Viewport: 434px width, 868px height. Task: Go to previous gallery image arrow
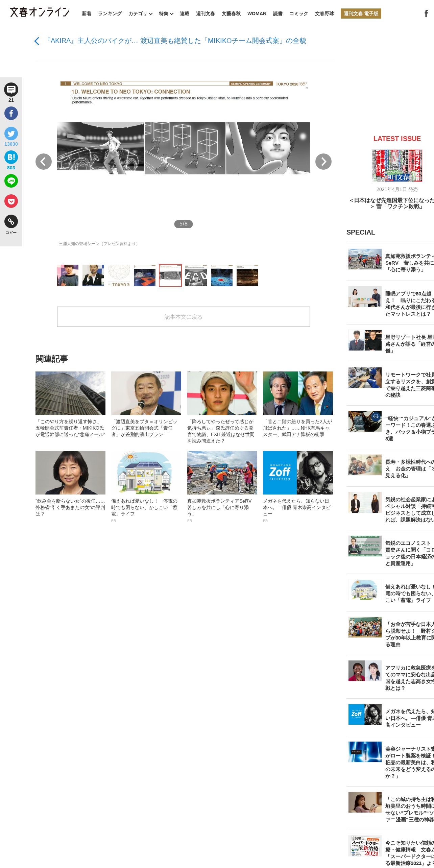(44, 162)
